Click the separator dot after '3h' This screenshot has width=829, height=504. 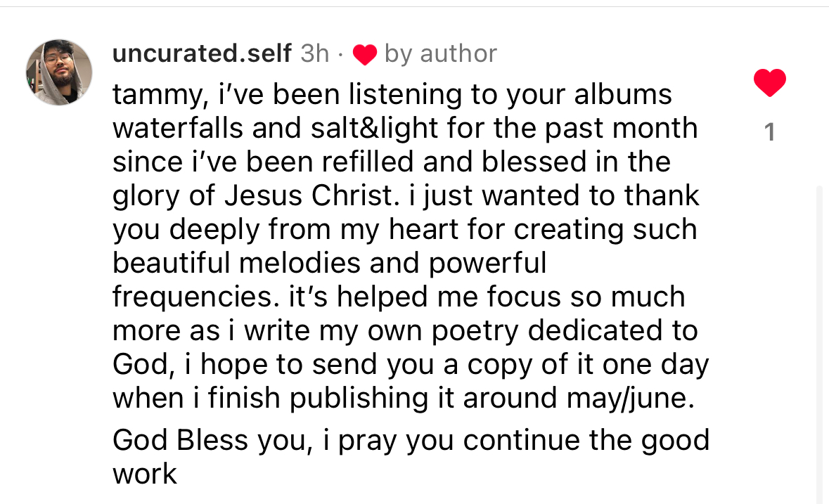340,54
